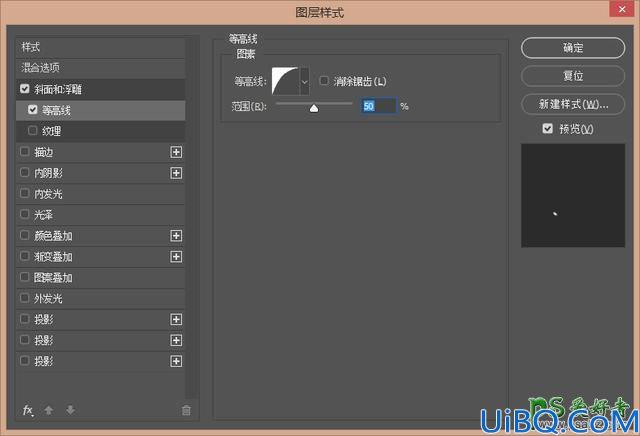Click the plus icon on the 内阴影 row
The width and height of the screenshot is (640, 436).
(x=176, y=173)
